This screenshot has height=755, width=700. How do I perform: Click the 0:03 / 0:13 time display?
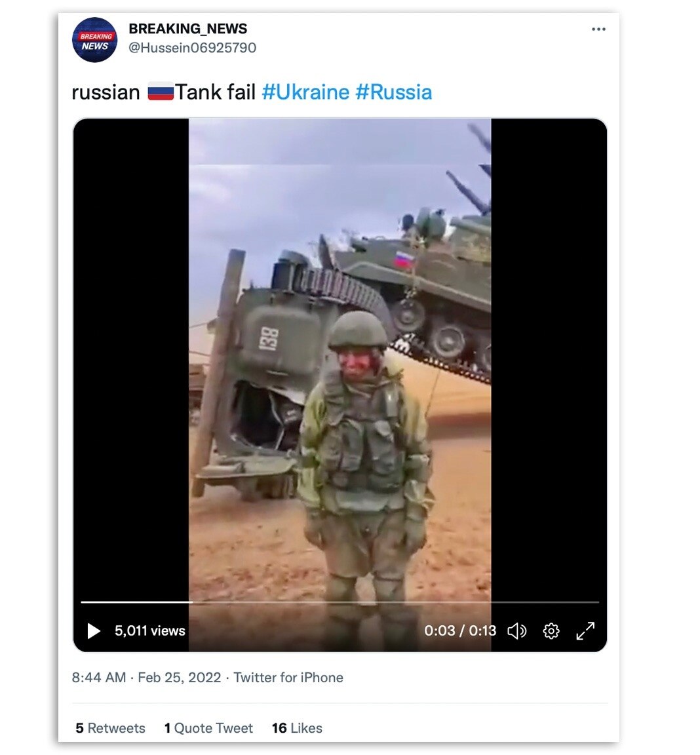pyautogui.click(x=459, y=630)
